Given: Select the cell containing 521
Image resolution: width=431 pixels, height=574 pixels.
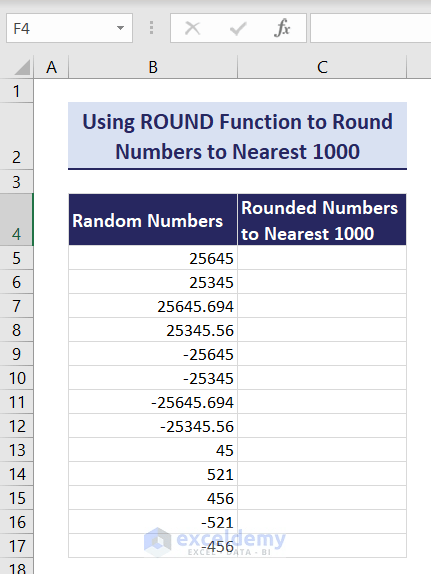Looking at the screenshot, I should click(153, 474).
